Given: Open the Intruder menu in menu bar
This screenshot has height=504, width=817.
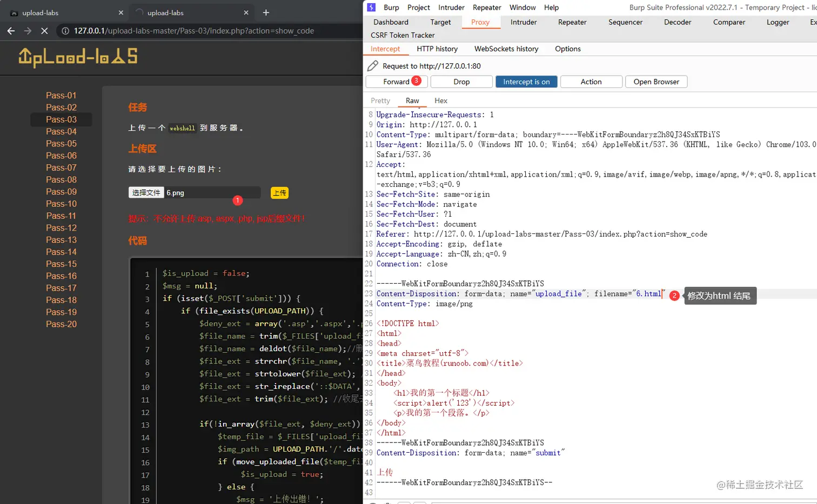Looking at the screenshot, I should (451, 8).
